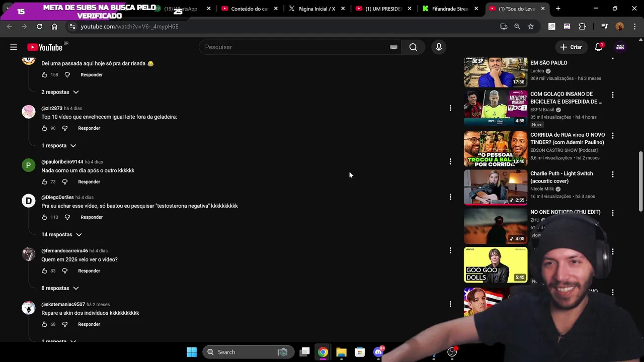The image size is (644, 362).
Task: Open the on-screen keyboard icon in search
Action: pyautogui.click(x=394, y=47)
